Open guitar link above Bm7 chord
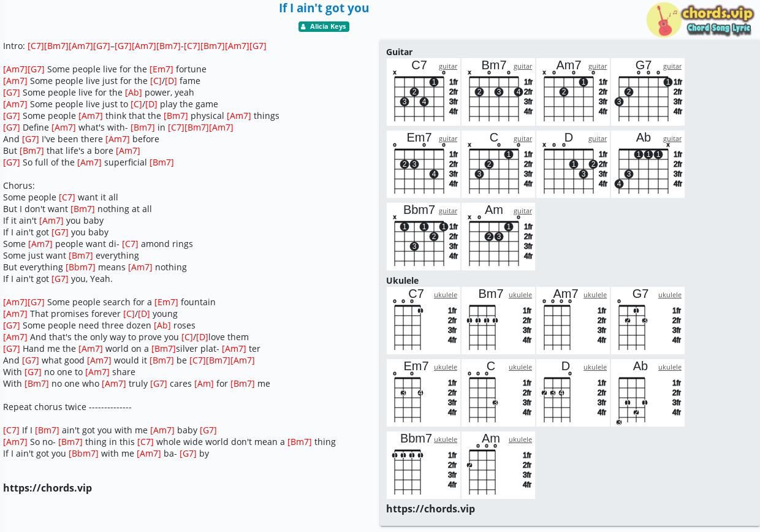This screenshot has height=532, width=760. (x=523, y=66)
